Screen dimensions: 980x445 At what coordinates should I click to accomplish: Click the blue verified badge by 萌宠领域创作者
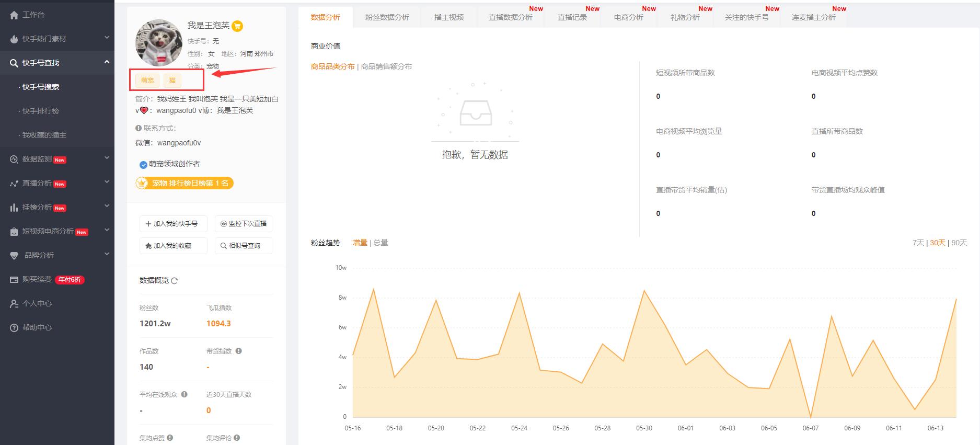pyautogui.click(x=143, y=165)
